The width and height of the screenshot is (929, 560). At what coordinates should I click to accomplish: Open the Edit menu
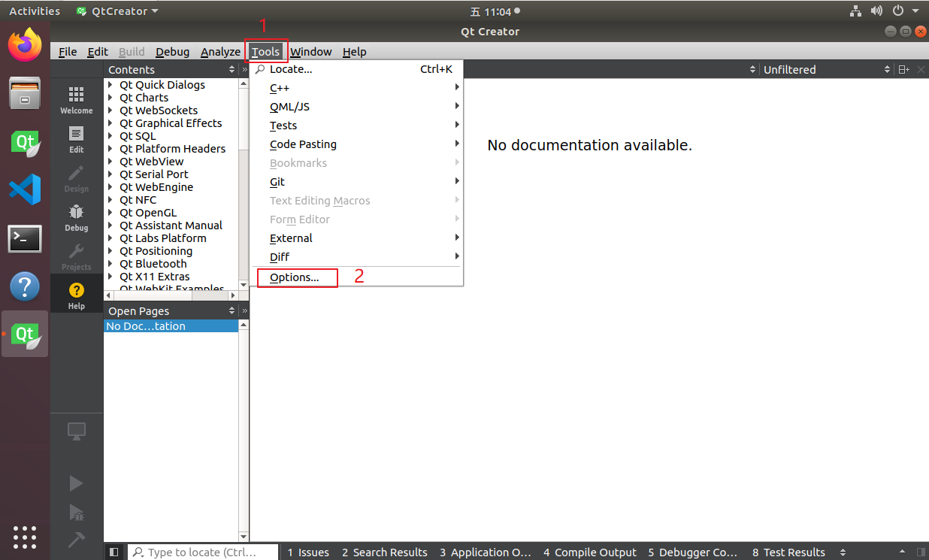98,51
